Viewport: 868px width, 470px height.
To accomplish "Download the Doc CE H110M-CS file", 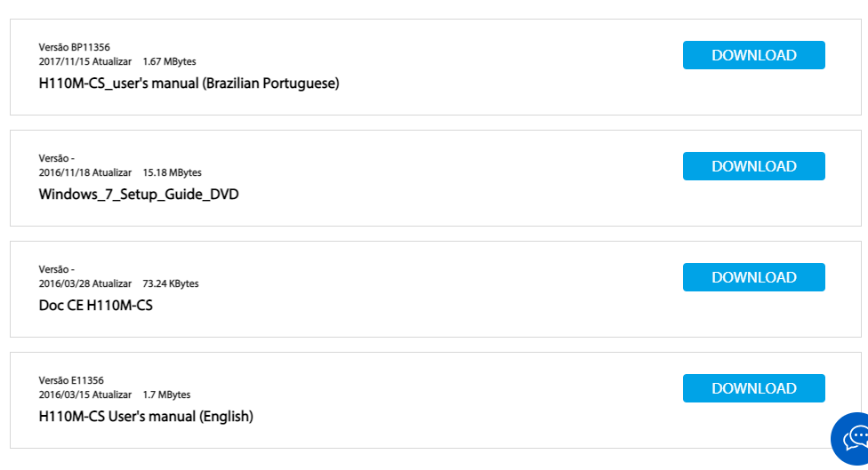I will point(753,277).
